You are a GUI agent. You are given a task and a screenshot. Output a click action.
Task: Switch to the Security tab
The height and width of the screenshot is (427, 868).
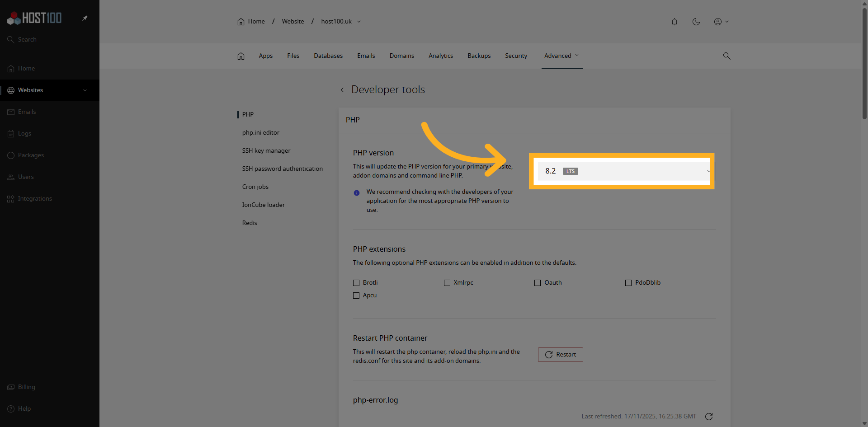tap(516, 56)
